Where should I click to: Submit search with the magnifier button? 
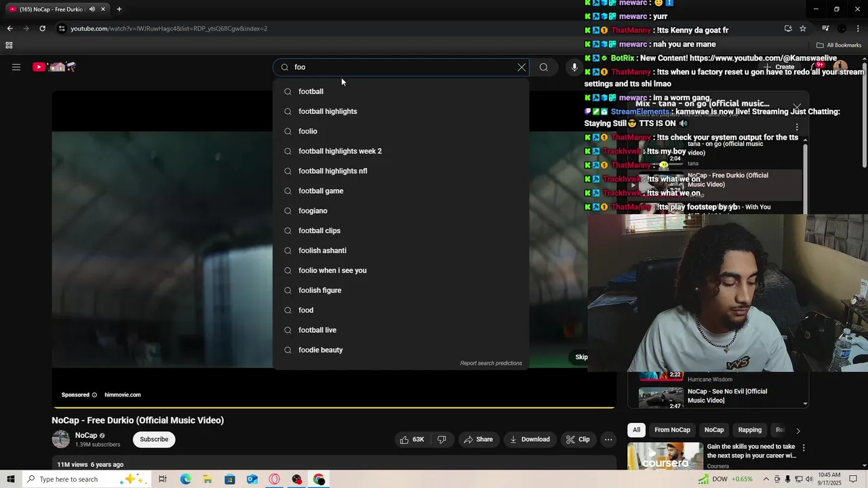tap(544, 67)
